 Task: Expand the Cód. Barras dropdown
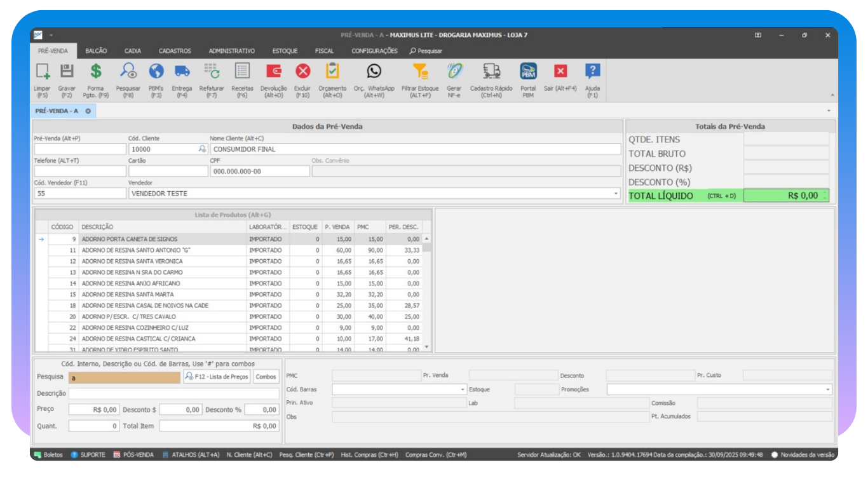463,390
